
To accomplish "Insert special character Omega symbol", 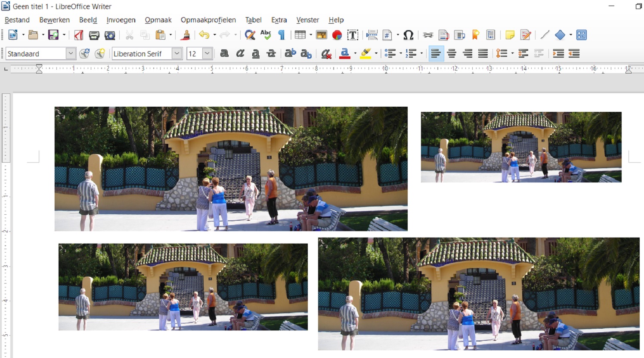I will (x=409, y=35).
